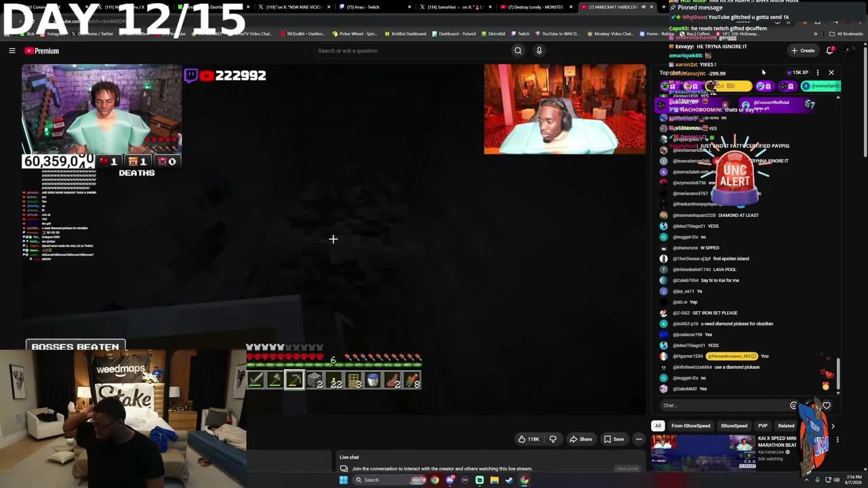Open the system volume control

pyautogui.click(x=836, y=480)
